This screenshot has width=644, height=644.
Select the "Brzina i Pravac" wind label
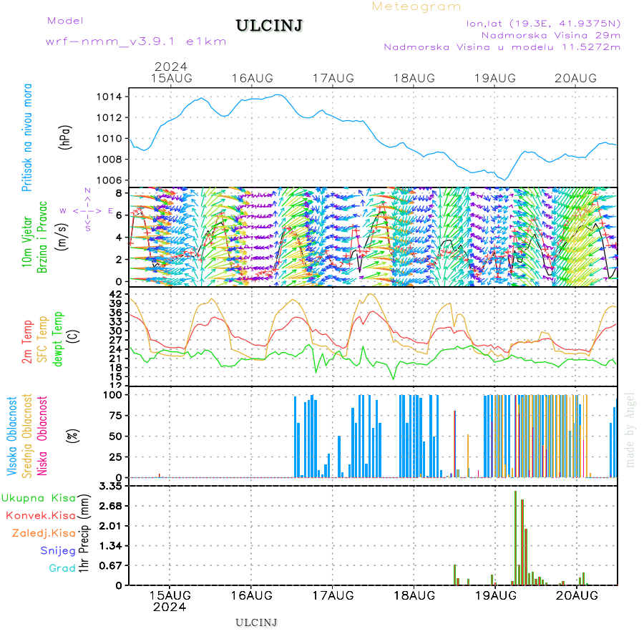(x=42, y=237)
